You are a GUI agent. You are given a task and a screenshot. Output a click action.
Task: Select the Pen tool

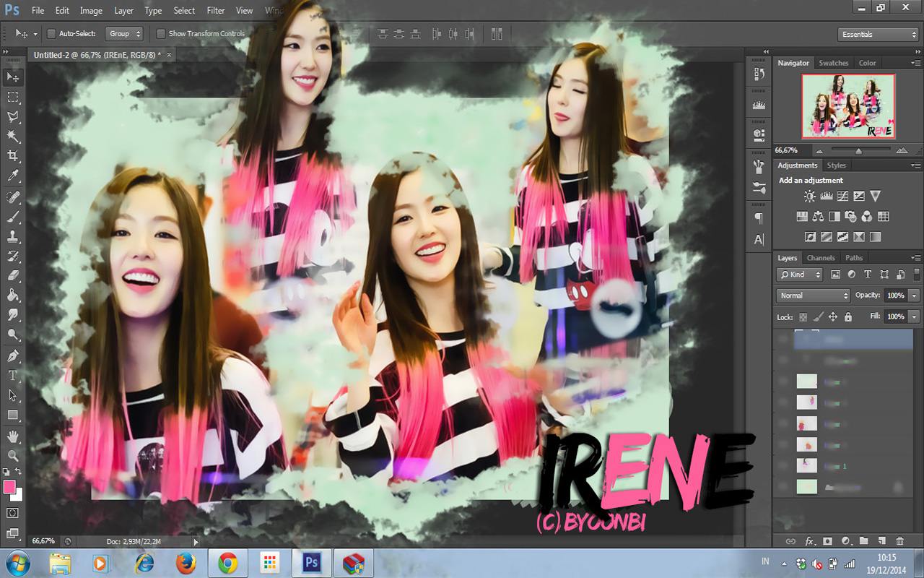[13, 355]
